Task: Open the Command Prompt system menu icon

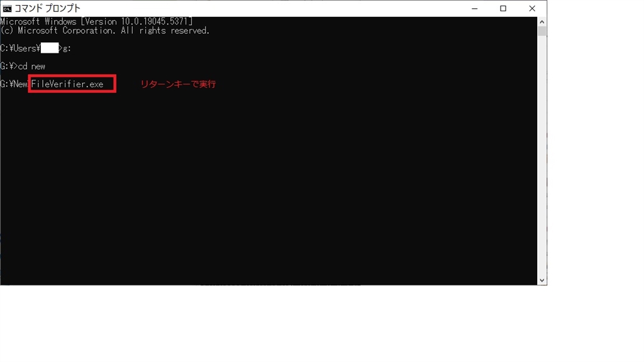Action: (7, 9)
